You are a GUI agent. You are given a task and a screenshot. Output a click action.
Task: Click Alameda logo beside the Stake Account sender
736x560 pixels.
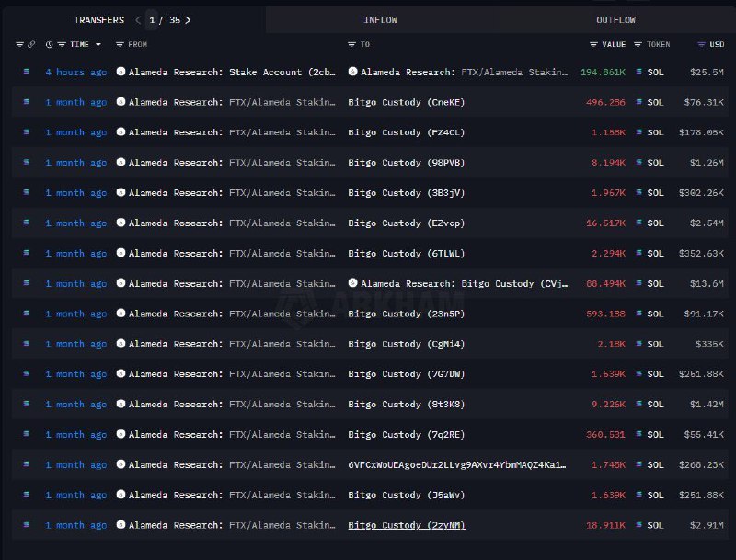click(121, 73)
